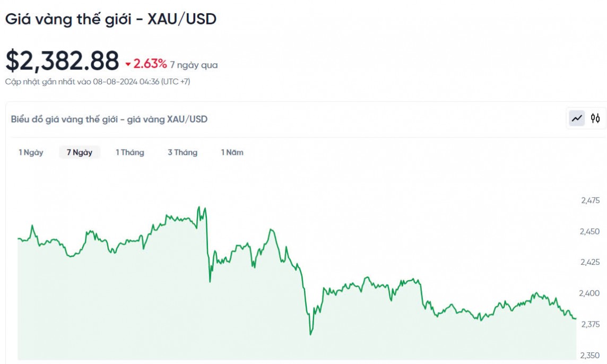Click the 2,425 price axis label
Screen dimensions: 607x364
590,262
